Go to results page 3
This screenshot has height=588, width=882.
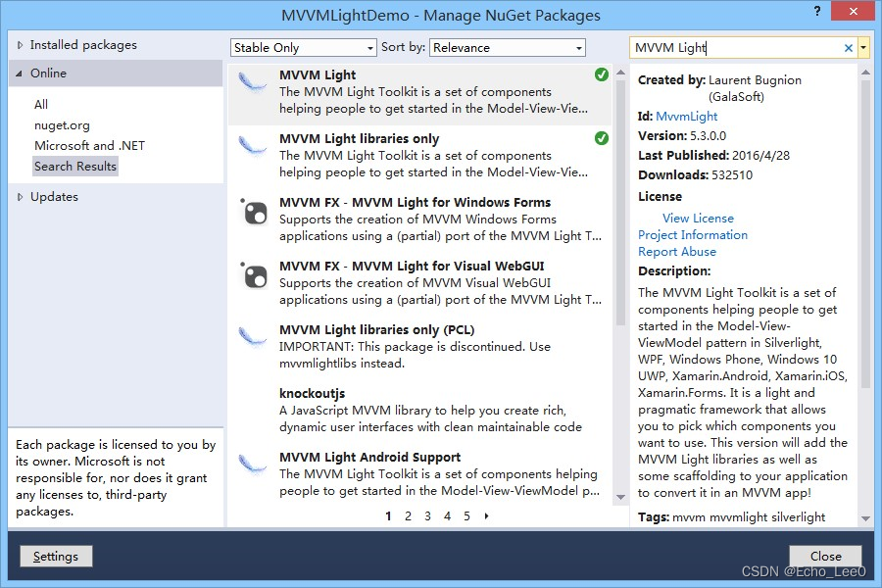427,516
